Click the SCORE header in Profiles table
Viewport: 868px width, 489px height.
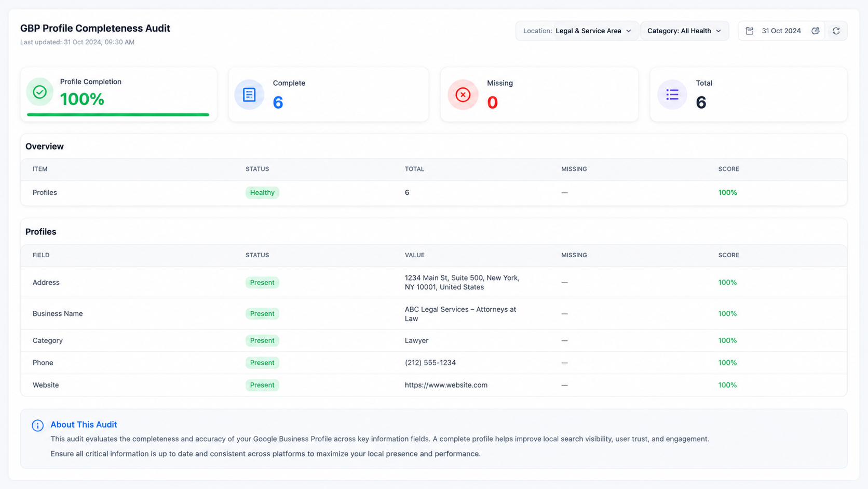tap(728, 255)
